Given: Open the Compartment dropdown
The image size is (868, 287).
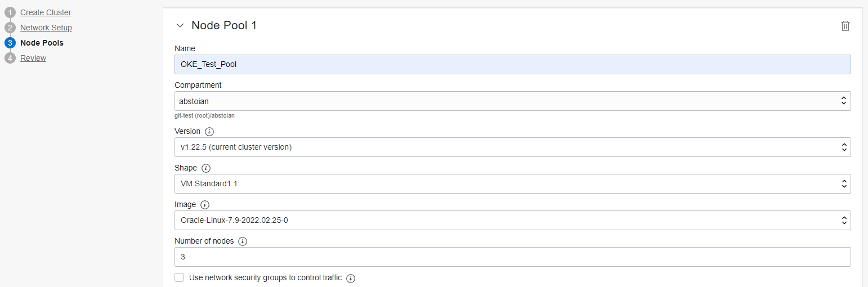Looking at the screenshot, I should (x=512, y=101).
